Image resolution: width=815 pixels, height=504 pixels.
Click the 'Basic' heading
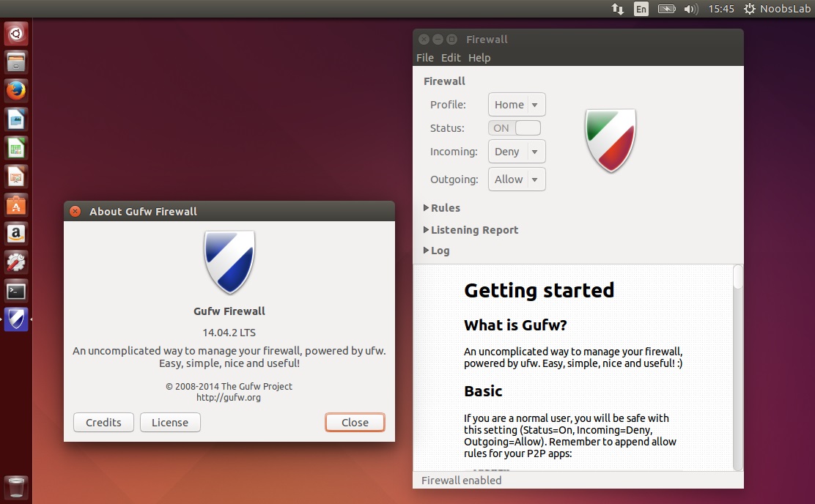[x=483, y=391]
